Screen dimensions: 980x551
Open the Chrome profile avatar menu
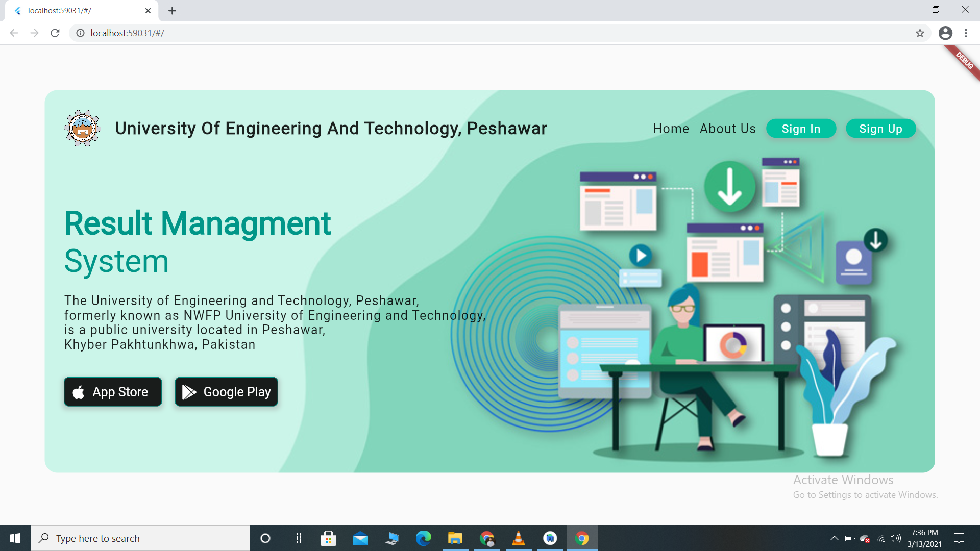tap(945, 33)
